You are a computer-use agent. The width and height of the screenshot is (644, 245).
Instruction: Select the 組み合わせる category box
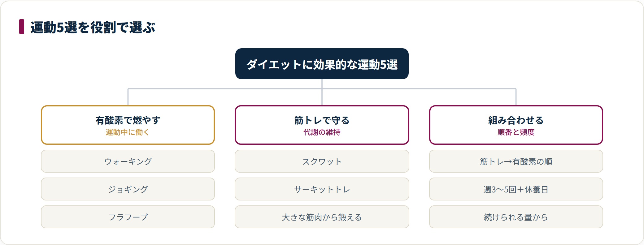(x=516, y=125)
